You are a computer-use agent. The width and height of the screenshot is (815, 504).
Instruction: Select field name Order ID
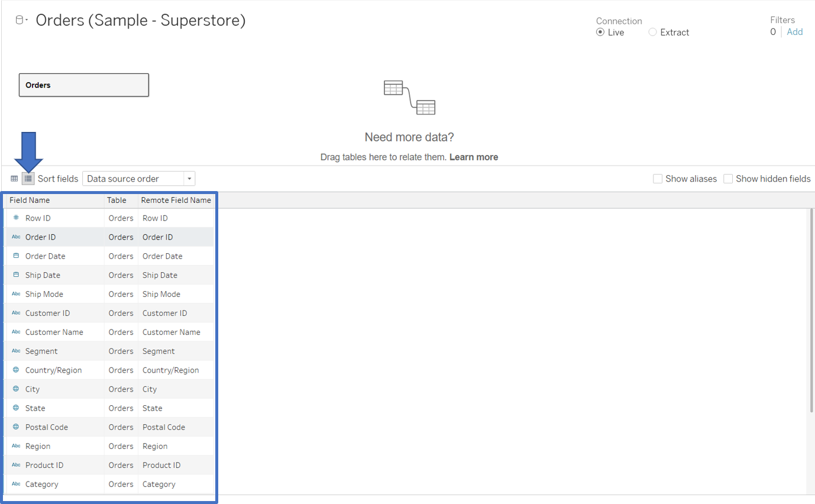click(x=40, y=237)
